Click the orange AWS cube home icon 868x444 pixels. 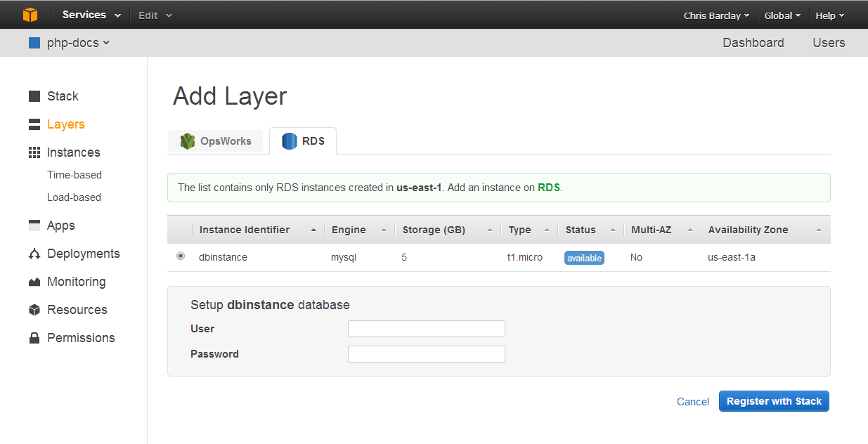(x=30, y=14)
